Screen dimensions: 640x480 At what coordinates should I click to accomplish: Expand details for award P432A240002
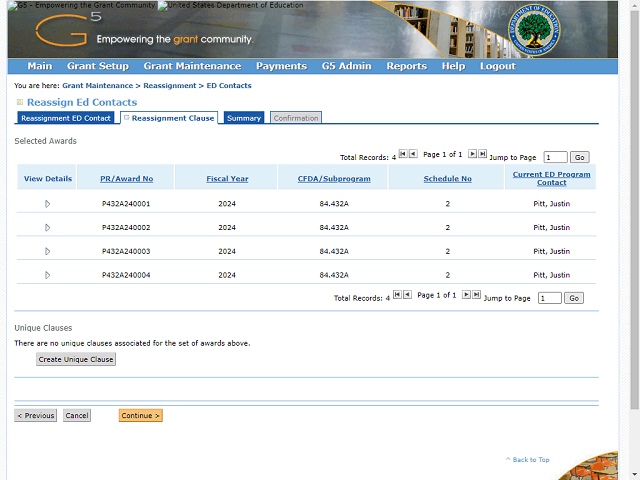coord(47,228)
